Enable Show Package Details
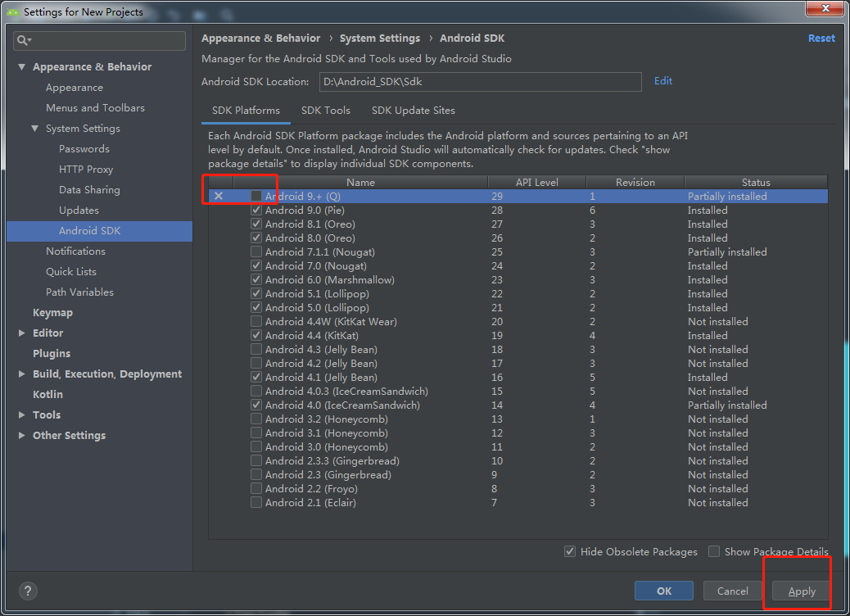 pyautogui.click(x=713, y=551)
